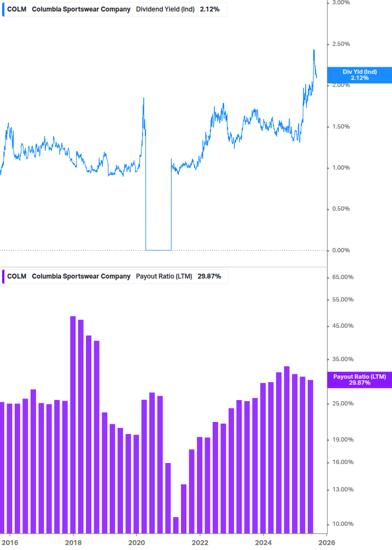Click the 3.00% yield axis label
Screen dimensions: 392x550
tap(341, 2)
